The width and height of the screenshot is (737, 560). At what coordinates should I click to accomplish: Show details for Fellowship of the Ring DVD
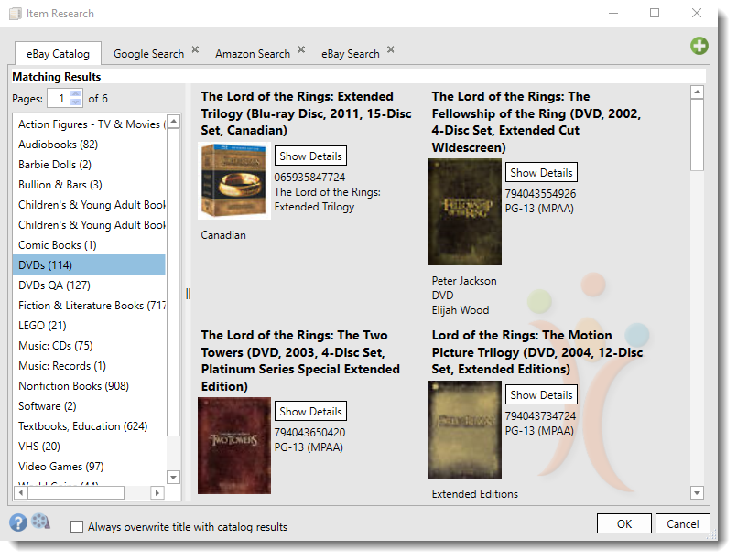[541, 172]
